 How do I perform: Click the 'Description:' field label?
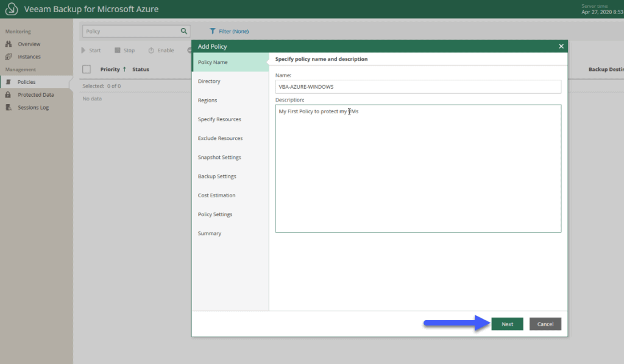(x=289, y=100)
